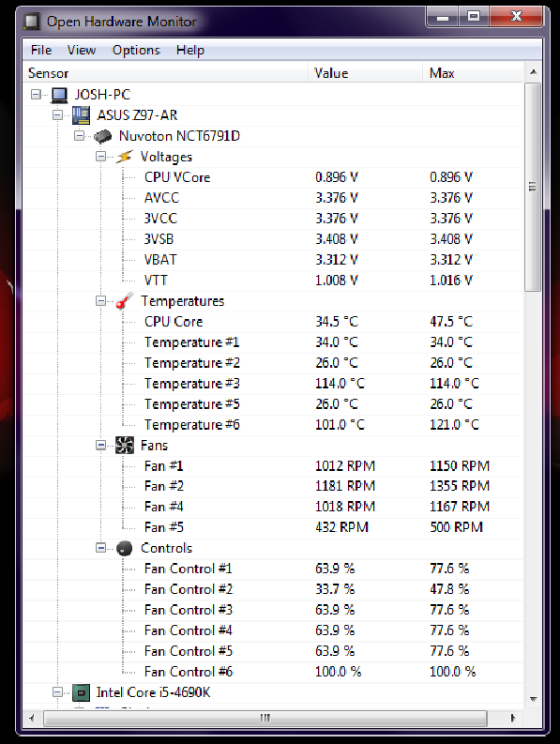Open the File menu
Image resolution: width=560 pixels, height=744 pixels.
(x=41, y=50)
